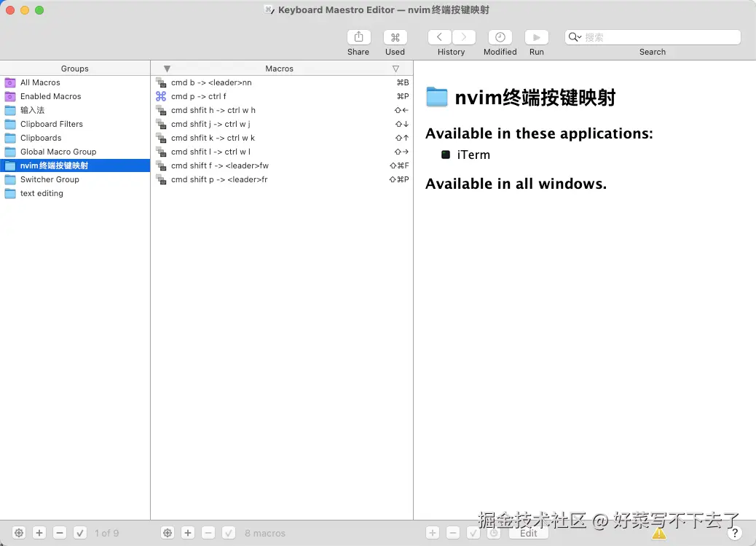The image size is (756, 546).
Task: Go back in History with left chevron
Action: (x=439, y=37)
